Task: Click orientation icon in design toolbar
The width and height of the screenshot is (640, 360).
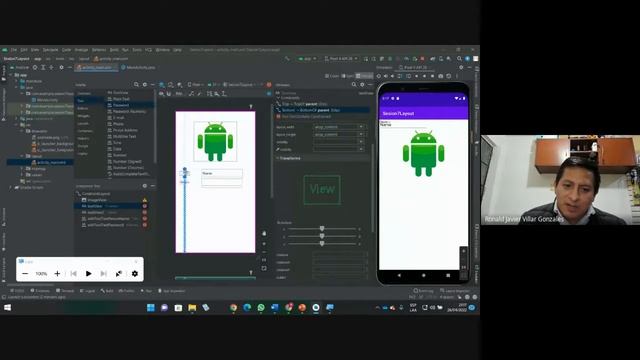Action: tap(171, 85)
